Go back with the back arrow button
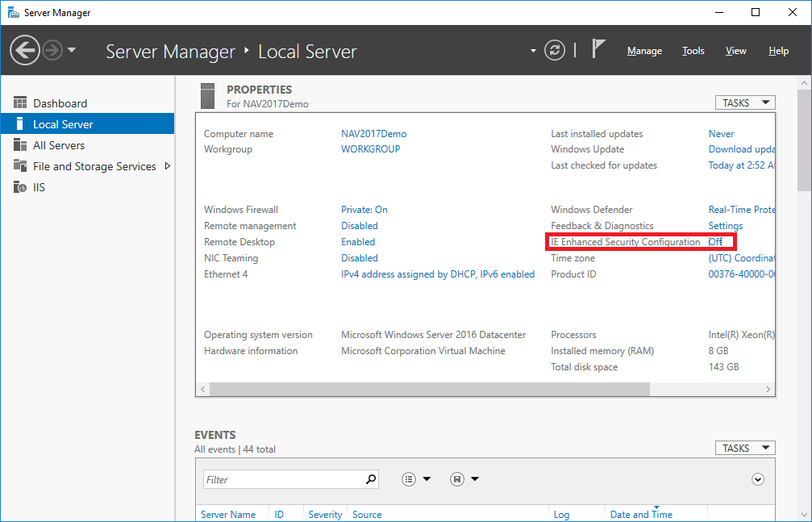This screenshot has width=812, height=522. 25,50
